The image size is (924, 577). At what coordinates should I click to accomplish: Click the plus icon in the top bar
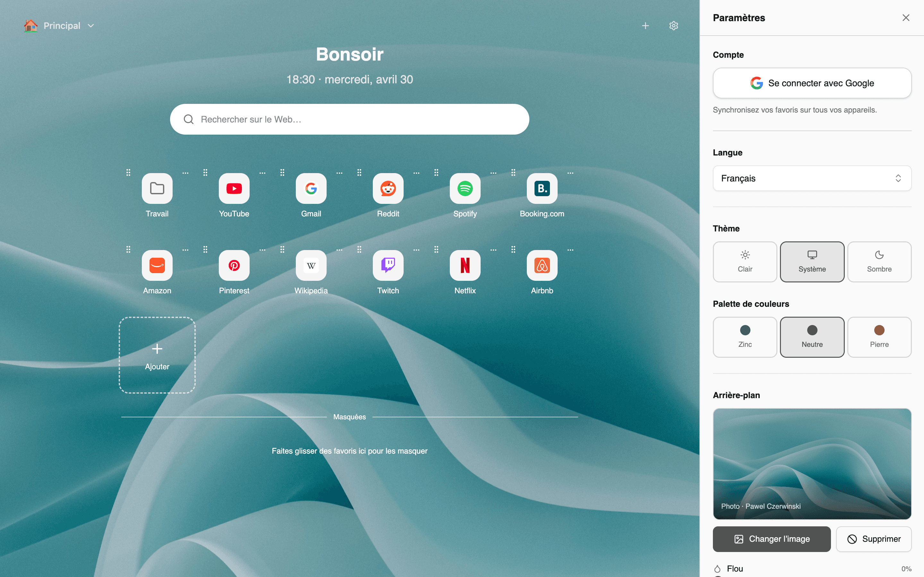tap(645, 26)
